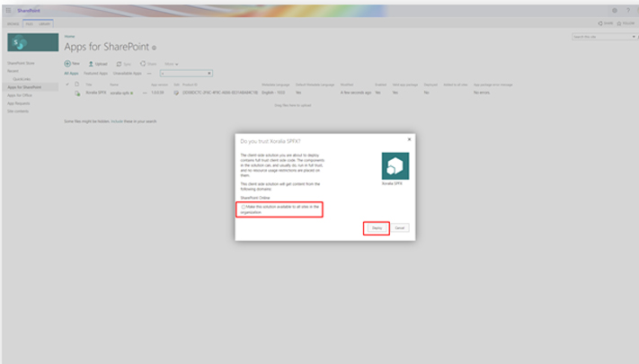Open the xoralia-spfx file name link
Image resolution: width=639 pixels, height=364 pixels.
[120, 93]
